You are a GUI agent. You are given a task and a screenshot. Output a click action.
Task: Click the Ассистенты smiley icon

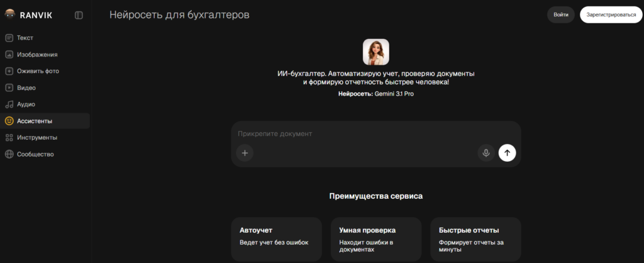click(9, 121)
